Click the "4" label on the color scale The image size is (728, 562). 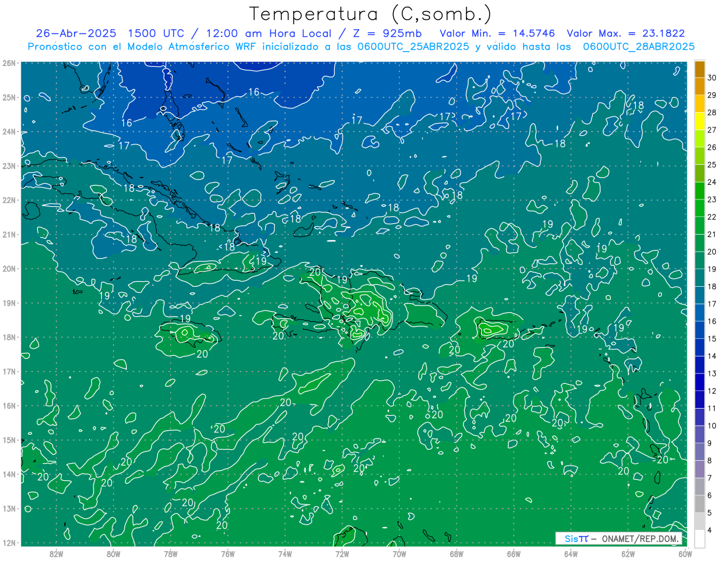point(709,530)
